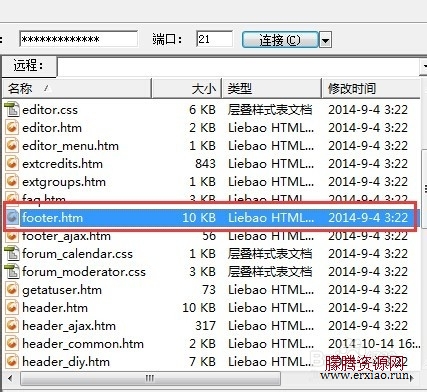
Task: Click the editor.htm file icon
Action: (x=12, y=127)
